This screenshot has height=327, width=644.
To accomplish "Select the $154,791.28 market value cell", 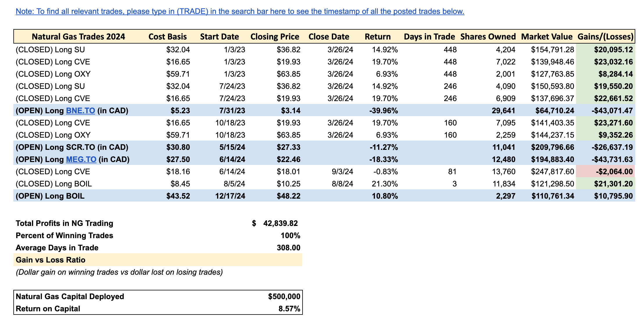I will point(553,50).
